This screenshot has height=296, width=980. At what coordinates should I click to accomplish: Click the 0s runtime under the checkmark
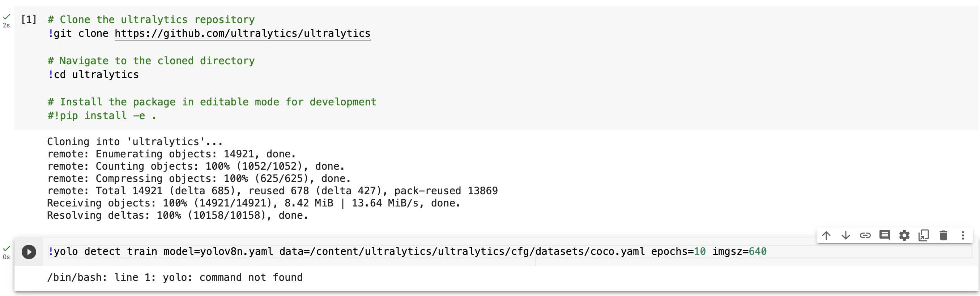pyautogui.click(x=6, y=257)
